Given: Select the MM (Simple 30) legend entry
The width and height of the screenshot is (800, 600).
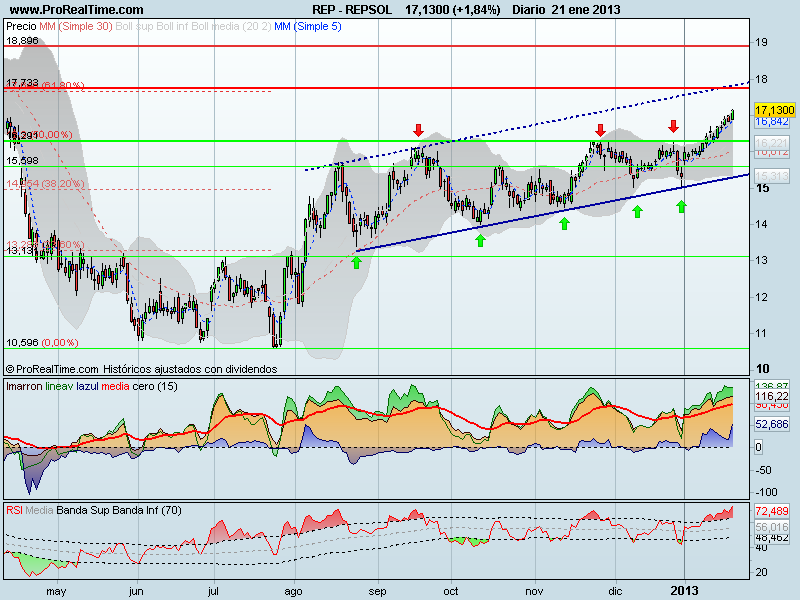Looking at the screenshot, I should [76, 26].
